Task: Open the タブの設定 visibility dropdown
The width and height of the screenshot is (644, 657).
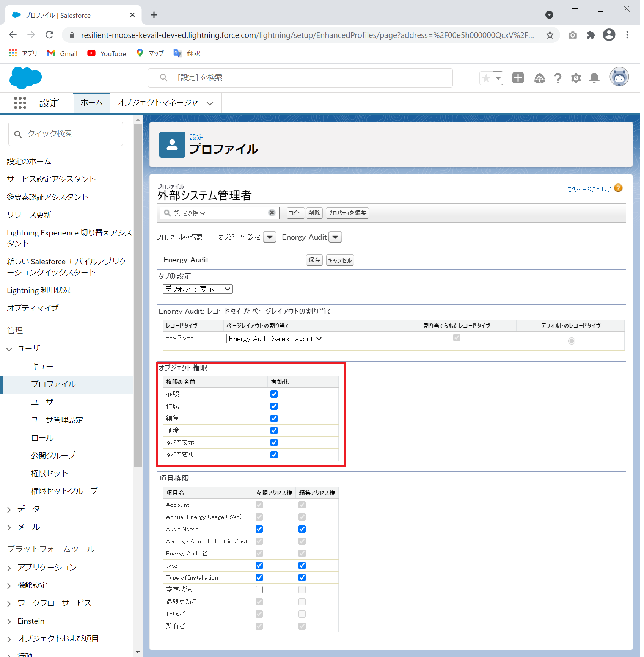Action: [198, 289]
